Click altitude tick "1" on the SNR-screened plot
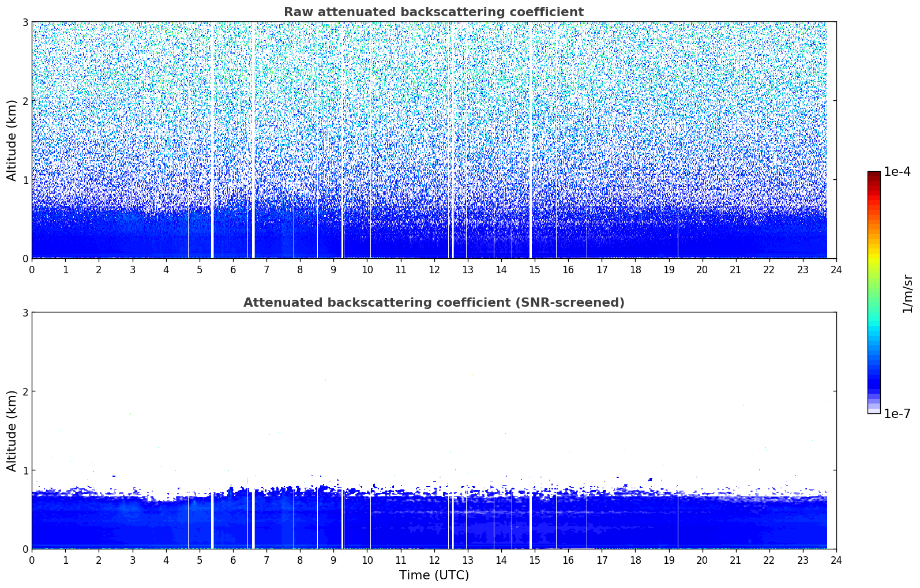Image resolution: width=920 pixels, height=588 pixels. coord(25,470)
